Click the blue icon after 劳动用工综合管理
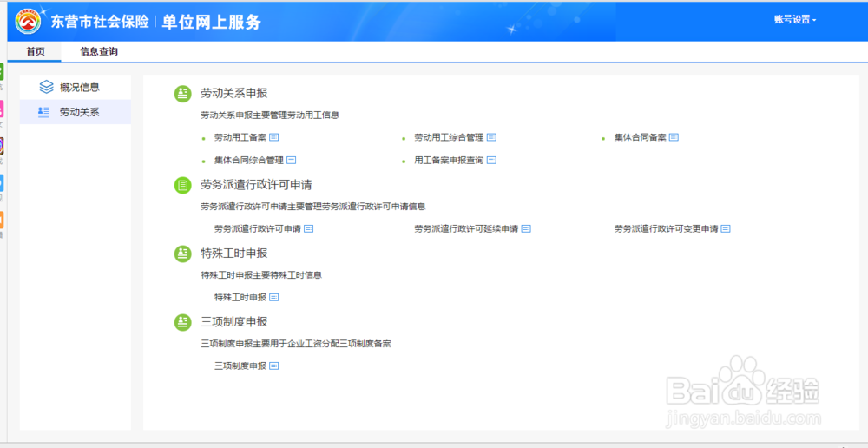 click(491, 137)
